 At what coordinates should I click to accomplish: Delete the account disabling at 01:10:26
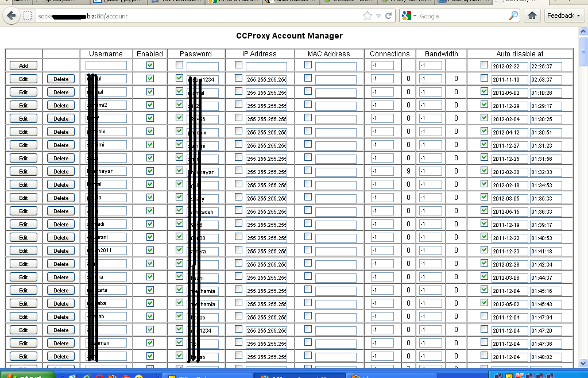[61, 92]
